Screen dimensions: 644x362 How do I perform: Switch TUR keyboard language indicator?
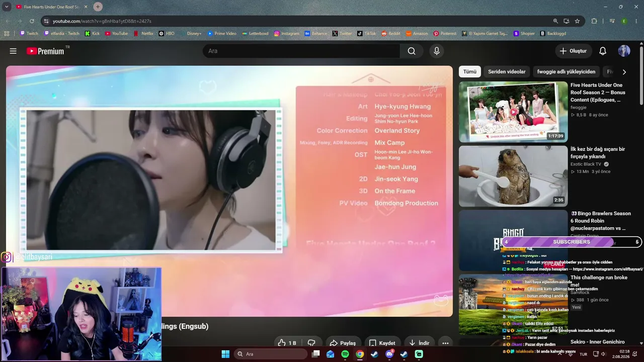tap(584, 354)
